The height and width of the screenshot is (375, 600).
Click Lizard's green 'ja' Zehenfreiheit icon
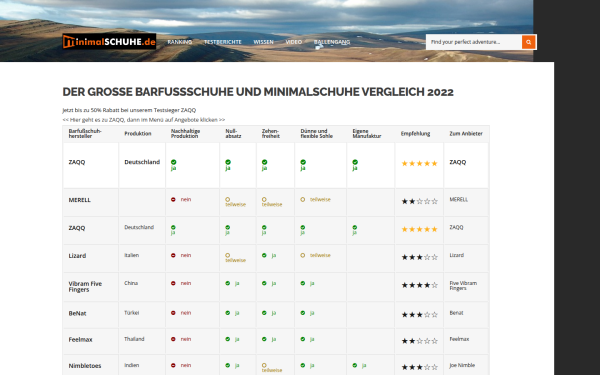tap(264, 255)
